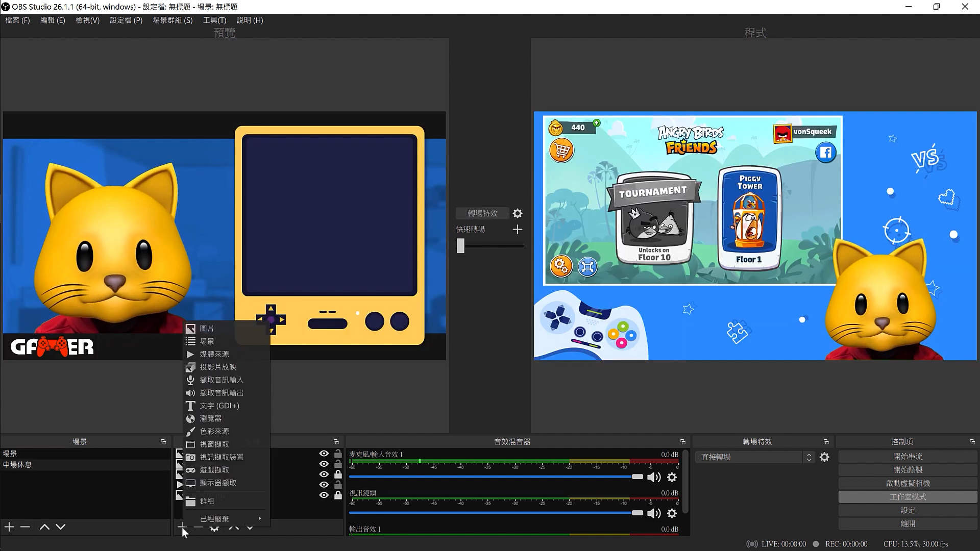Pop out the 音效混音器 dock
Image resolution: width=980 pixels, height=551 pixels.
pyautogui.click(x=682, y=442)
